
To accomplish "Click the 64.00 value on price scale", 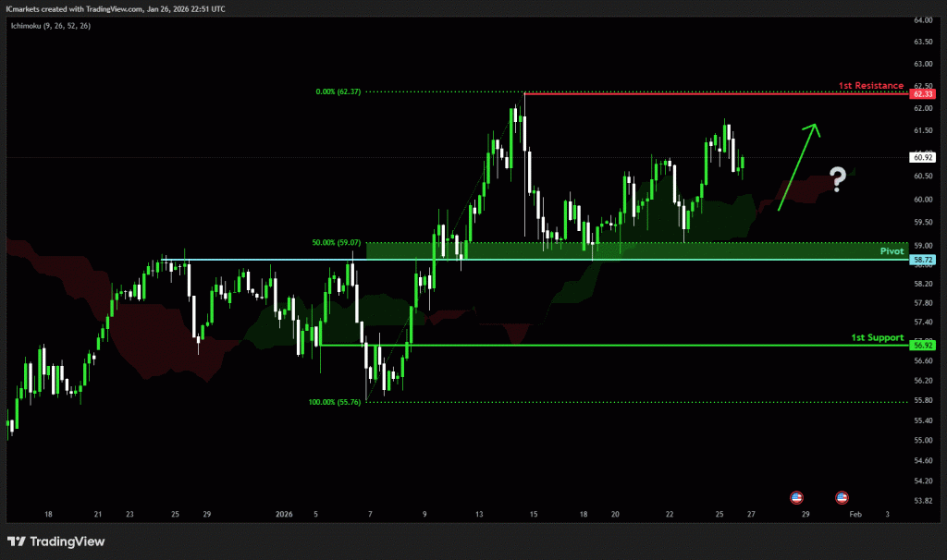I will [922, 20].
